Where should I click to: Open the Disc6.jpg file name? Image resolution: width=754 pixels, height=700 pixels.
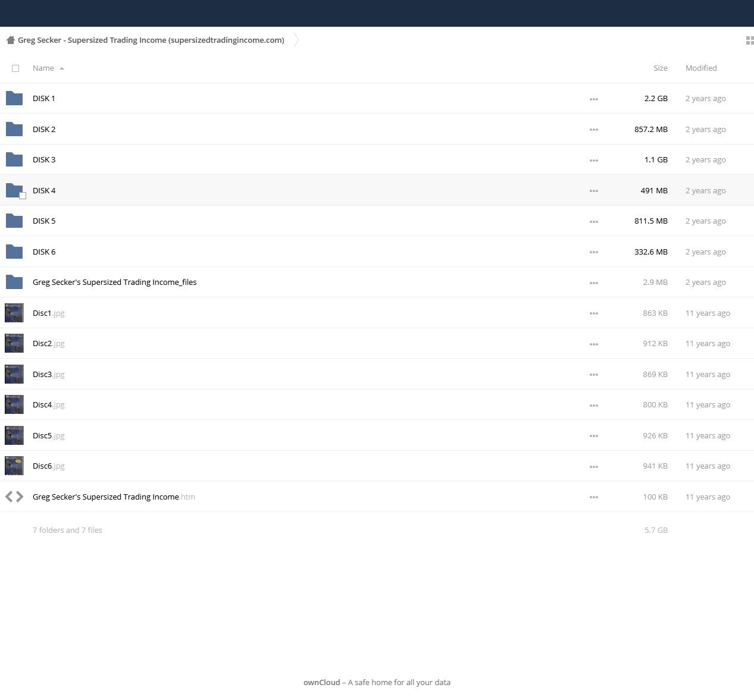tap(49, 466)
